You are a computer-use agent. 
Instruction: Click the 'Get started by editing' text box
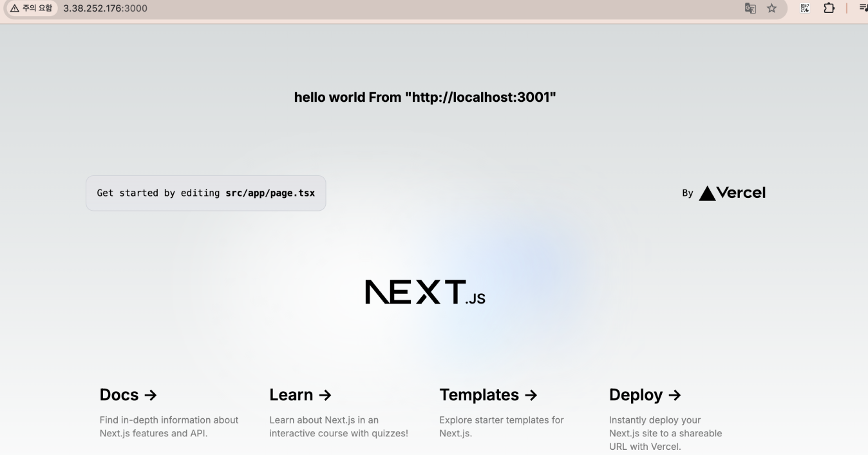(206, 193)
